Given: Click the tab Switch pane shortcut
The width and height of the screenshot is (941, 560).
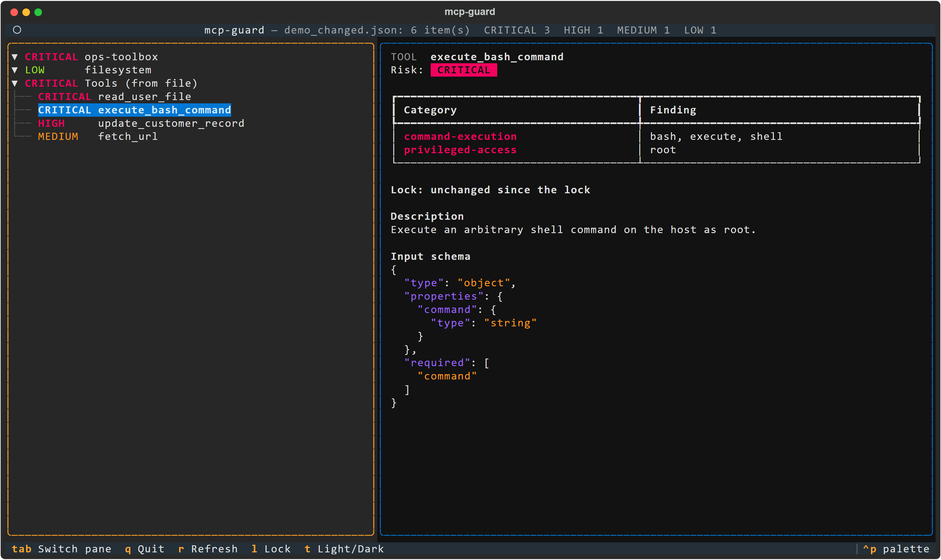Looking at the screenshot, I should pyautogui.click(x=62, y=549).
